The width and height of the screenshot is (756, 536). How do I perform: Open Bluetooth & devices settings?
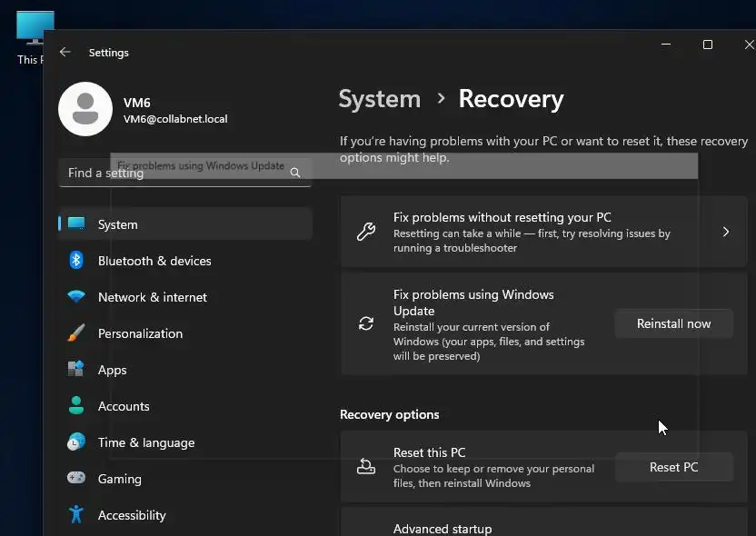[185, 261]
